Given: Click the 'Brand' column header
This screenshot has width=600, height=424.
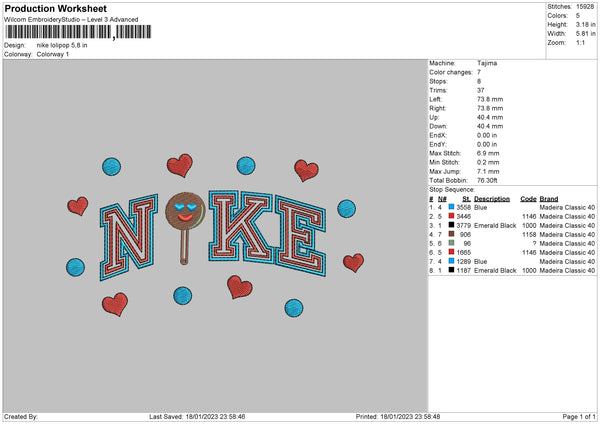Looking at the screenshot, I should 549,199.
